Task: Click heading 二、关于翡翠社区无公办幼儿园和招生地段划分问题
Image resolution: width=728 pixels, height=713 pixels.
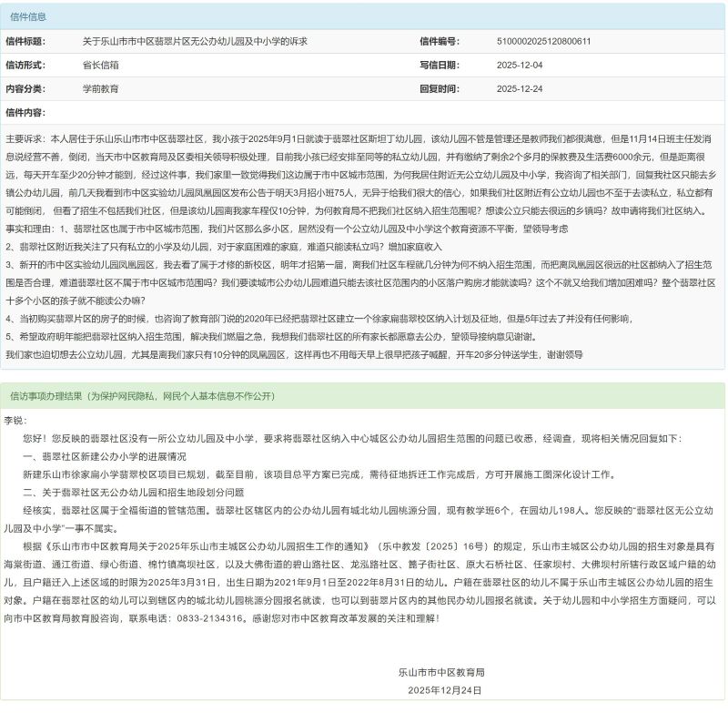Action: [x=133, y=492]
